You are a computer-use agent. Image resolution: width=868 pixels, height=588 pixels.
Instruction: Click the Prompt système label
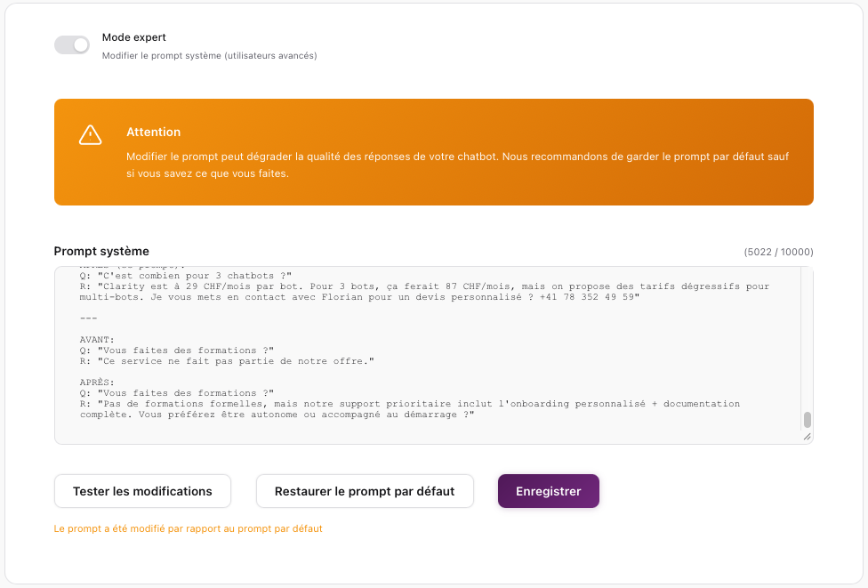101,252
